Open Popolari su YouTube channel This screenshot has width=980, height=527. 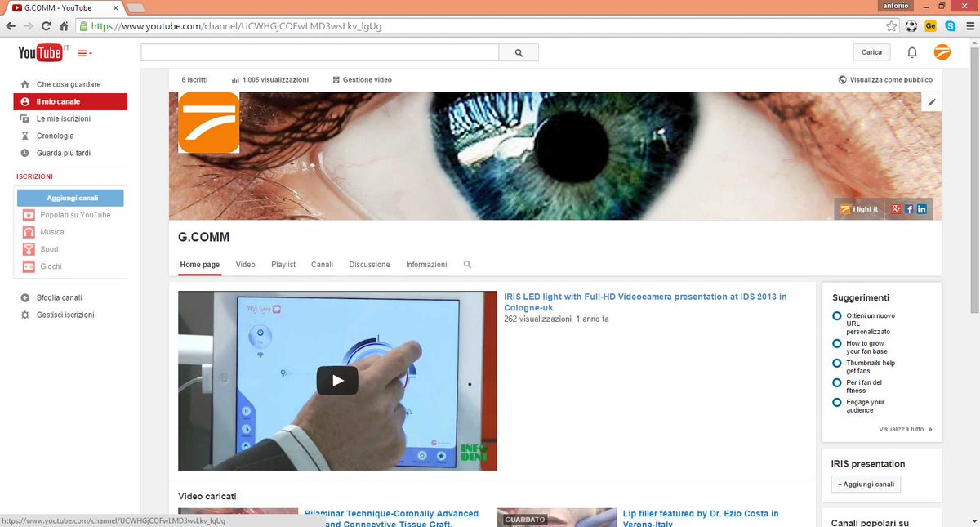click(x=75, y=215)
